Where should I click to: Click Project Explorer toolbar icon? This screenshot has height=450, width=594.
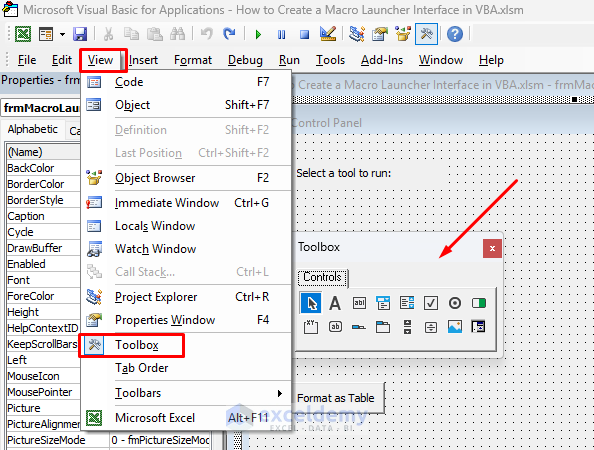click(357, 34)
